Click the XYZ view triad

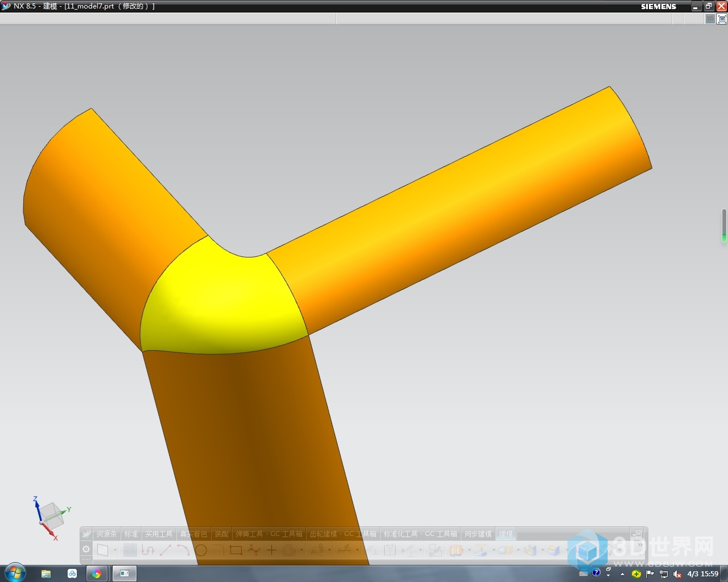(51, 518)
